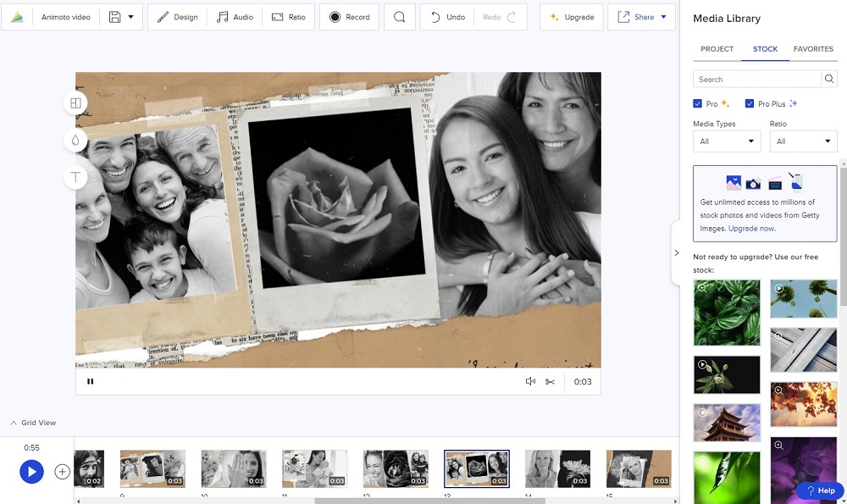
Task: Switch to the Favorites tab
Action: pos(813,49)
